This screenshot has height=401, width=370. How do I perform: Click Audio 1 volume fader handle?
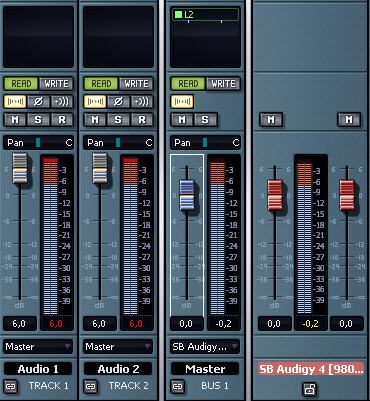coord(20,168)
